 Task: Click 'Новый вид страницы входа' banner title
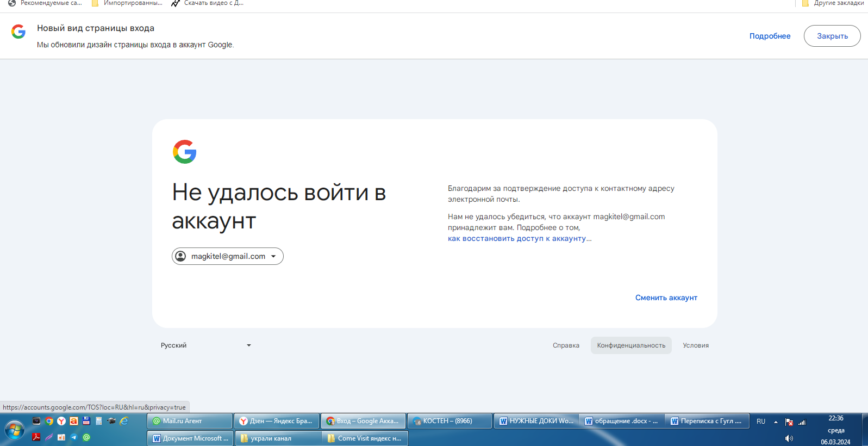96,28
